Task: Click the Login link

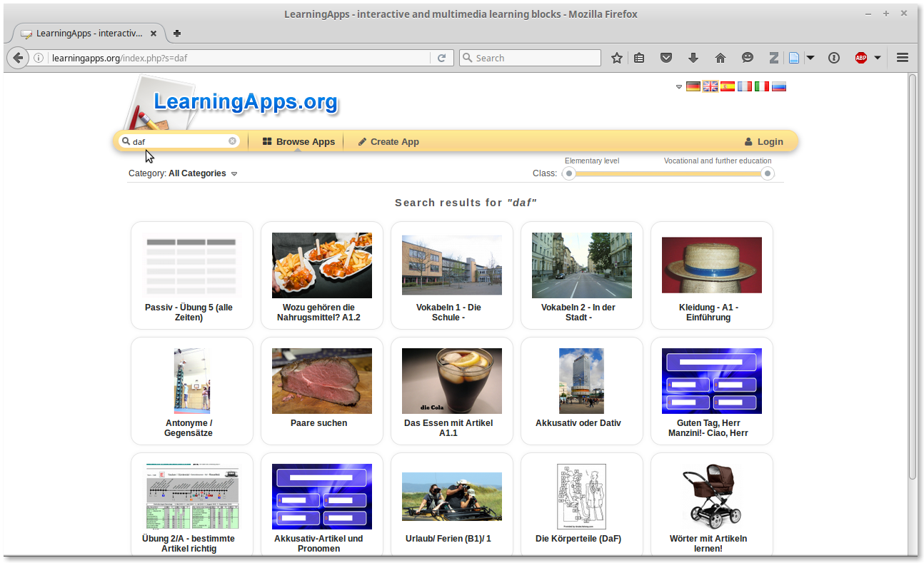Action: tap(763, 141)
